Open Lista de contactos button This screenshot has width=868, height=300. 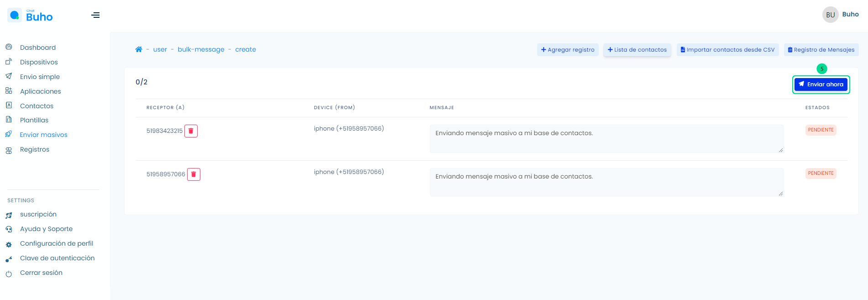coord(637,50)
